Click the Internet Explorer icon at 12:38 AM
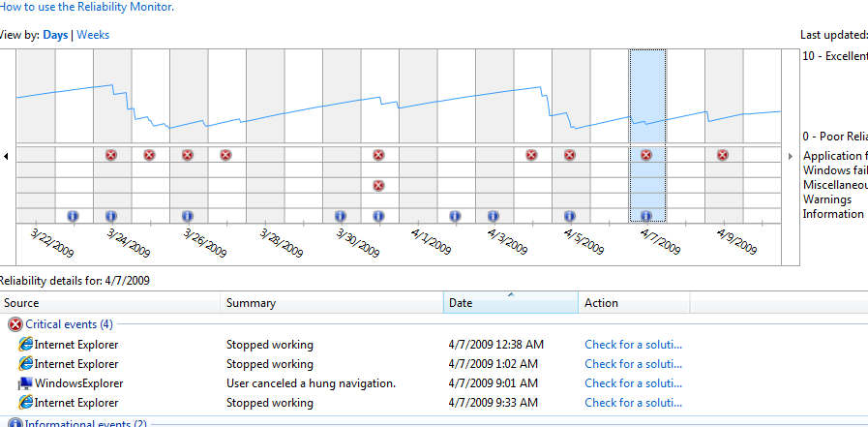868x427 pixels. [x=25, y=345]
